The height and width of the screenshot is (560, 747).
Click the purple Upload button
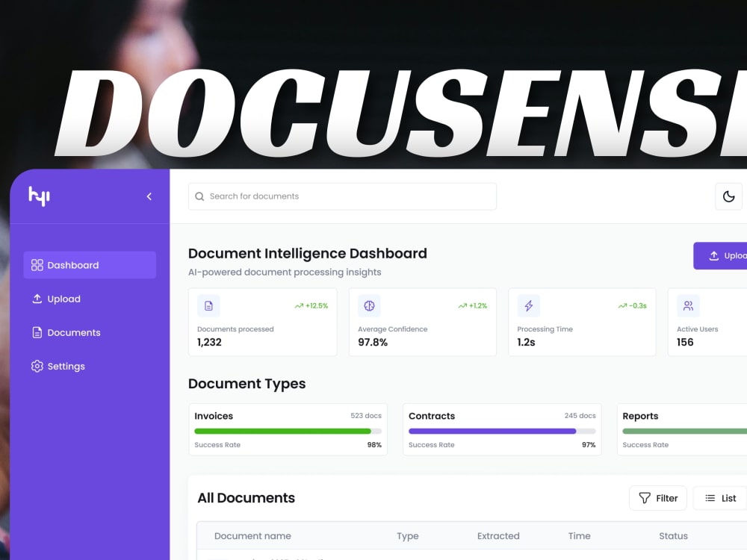point(720,255)
